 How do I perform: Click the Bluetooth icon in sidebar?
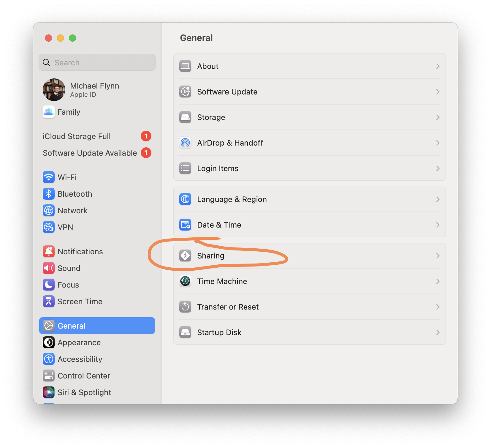[x=49, y=194]
